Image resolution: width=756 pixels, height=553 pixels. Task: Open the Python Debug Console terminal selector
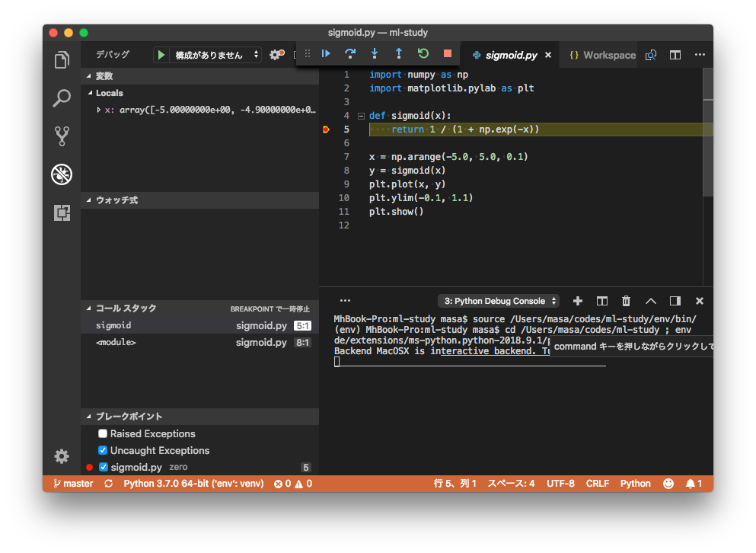click(x=499, y=301)
